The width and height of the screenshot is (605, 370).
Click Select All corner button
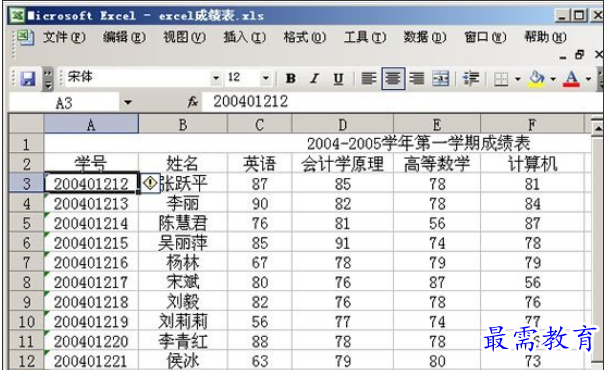[x=26, y=124]
